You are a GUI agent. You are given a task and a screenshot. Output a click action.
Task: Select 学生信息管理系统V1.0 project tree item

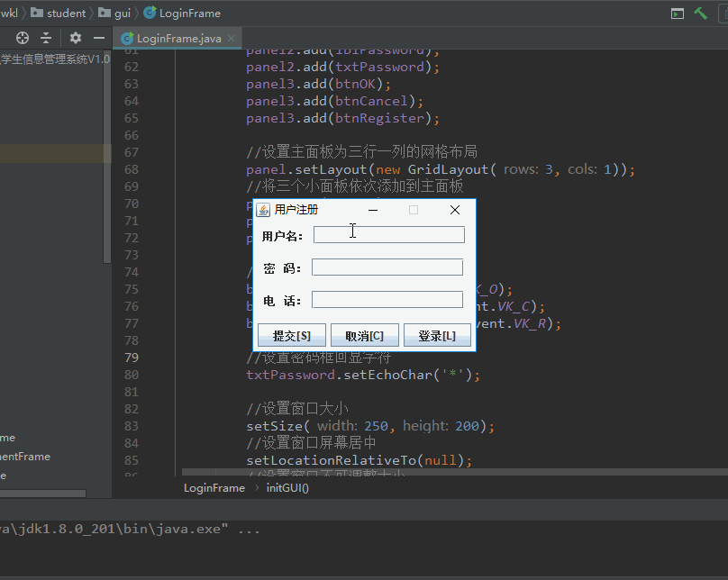tap(55, 59)
